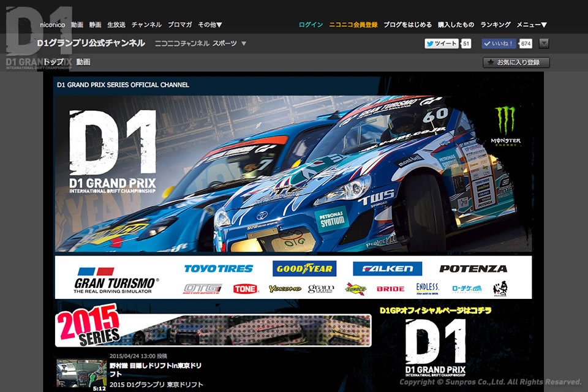Screen dimensions: 588x392
Task: Click D1GPオフィシャルページはコチラ heading
Action: tap(435, 311)
